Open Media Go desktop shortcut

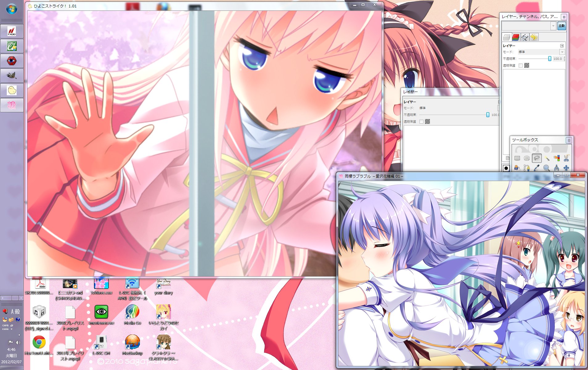click(x=133, y=315)
